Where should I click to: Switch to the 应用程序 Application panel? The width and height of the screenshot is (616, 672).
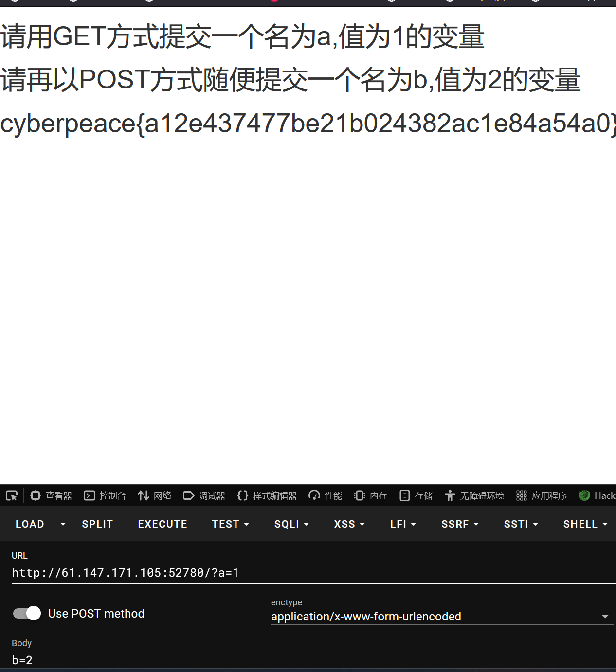tap(541, 495)
